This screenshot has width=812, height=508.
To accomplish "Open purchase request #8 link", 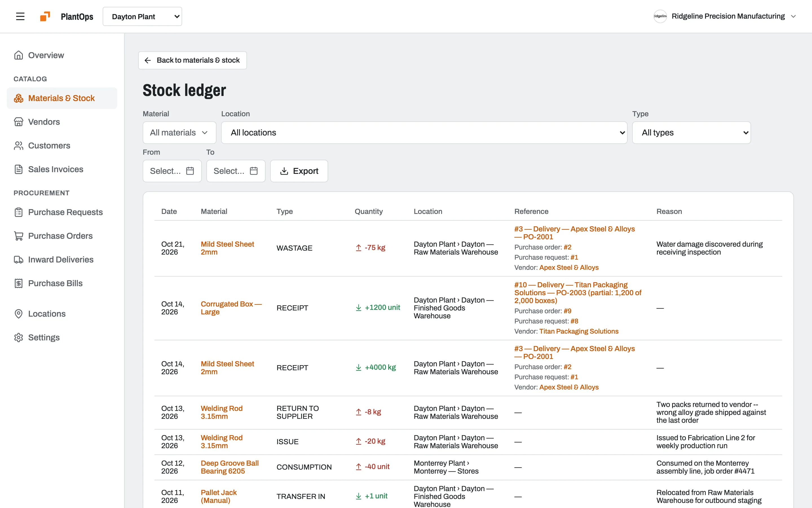I will [574, 321].
